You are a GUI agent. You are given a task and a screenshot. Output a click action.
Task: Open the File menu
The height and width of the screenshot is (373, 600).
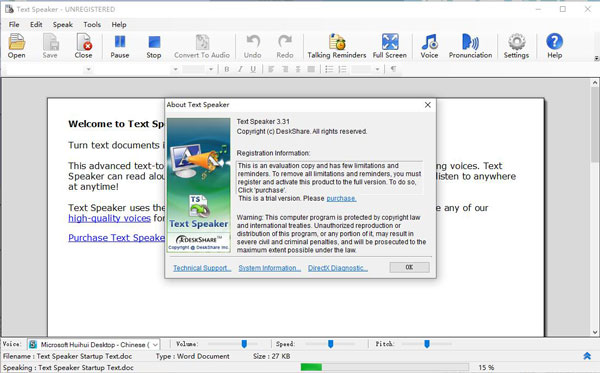[x=14, y=24]
